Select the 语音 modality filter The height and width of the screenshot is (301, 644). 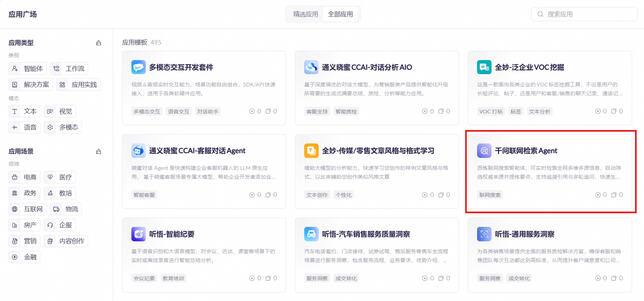[x=24, y=127]
